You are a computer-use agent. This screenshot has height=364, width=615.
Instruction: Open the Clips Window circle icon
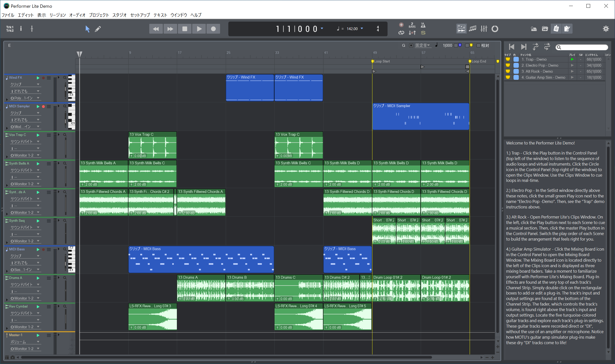[495, 29]
